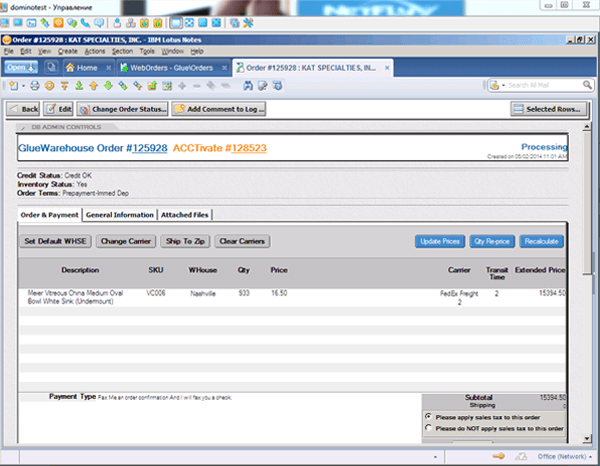Close the Order #125928 tab
This screenshot has height=466, width=600.
click(x=387, y=68)
